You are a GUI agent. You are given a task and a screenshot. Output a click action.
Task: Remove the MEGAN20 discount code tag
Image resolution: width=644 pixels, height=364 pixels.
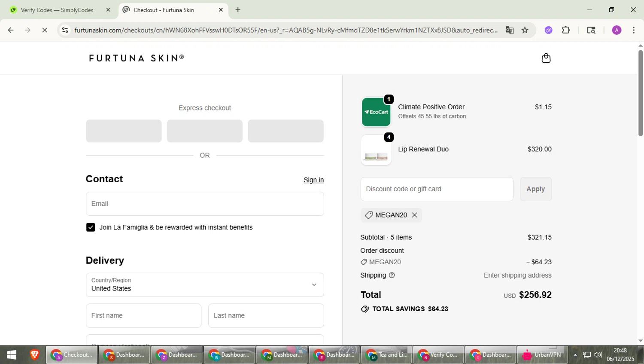click(x=414, y=215)
